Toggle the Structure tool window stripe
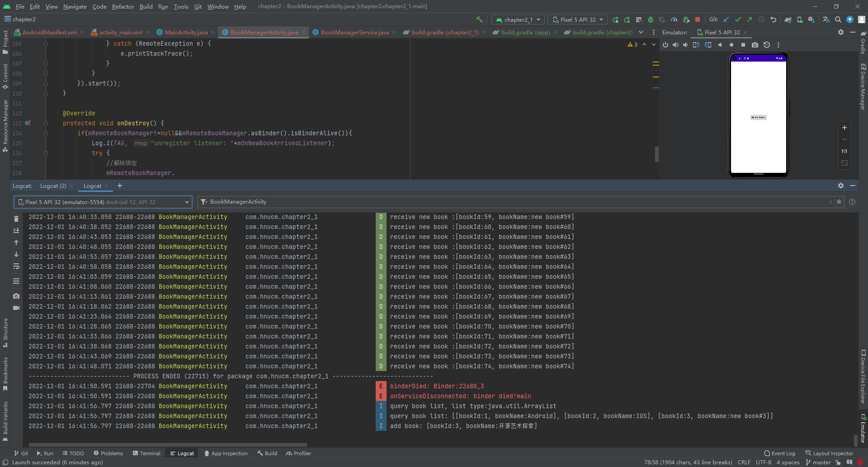Viewport: 868px width, 467px height. (x=5, y=333)
